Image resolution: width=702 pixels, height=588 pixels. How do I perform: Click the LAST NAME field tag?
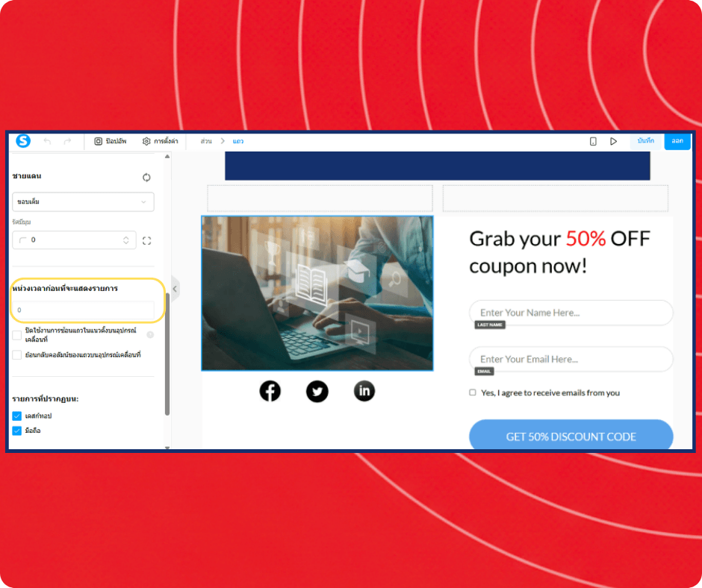click(x=490, y=325)
